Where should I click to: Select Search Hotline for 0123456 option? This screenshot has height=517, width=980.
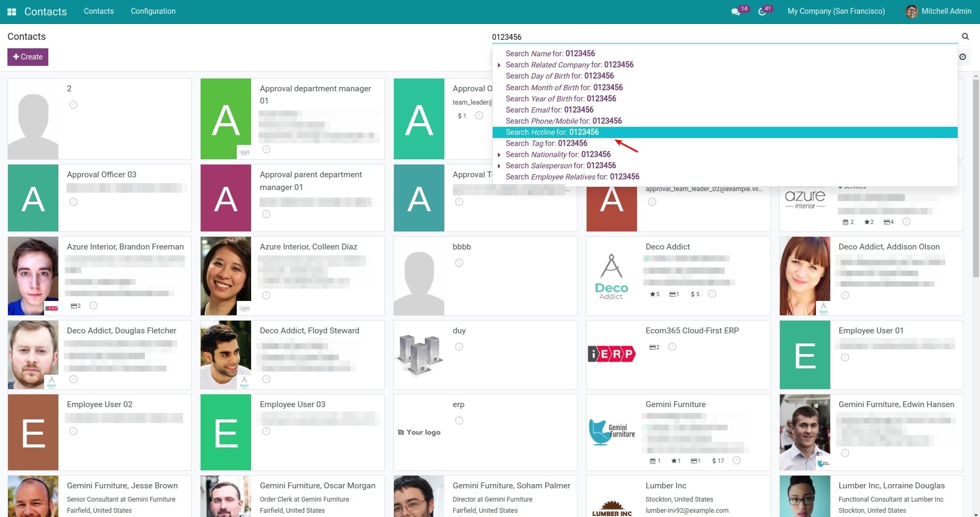(552, 132)
